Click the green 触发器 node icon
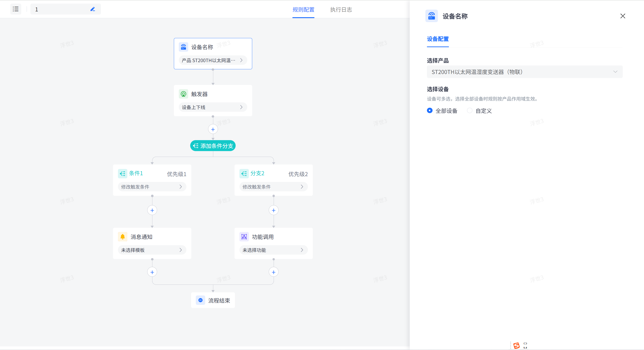The height and width of the screenshot is (350, 644). pos(183,94)
